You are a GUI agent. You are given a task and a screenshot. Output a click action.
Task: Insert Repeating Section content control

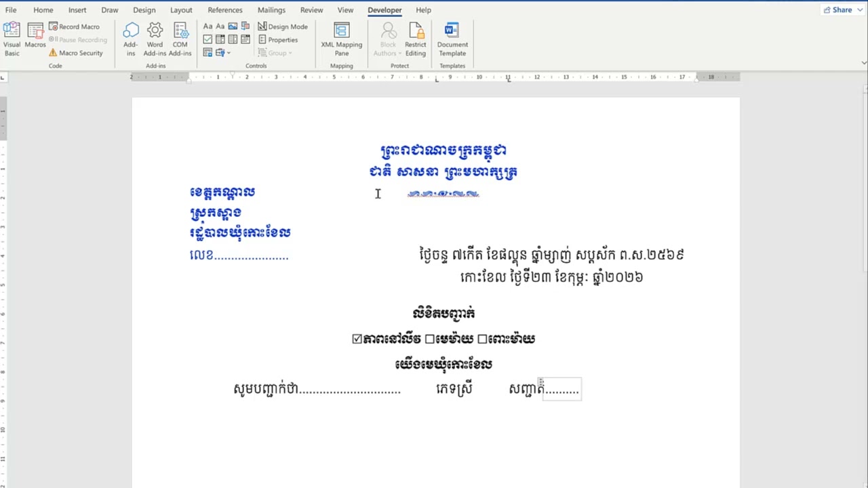(208, 52)
